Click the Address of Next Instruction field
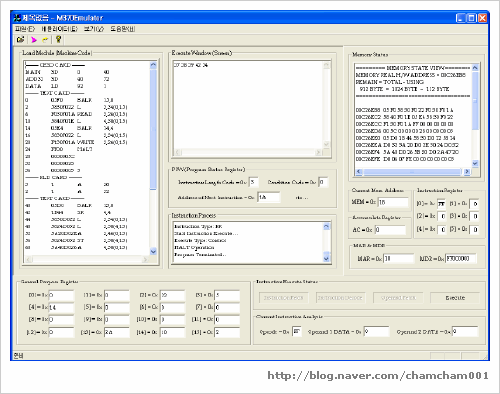 pyautogui.click(x=269, y=197)
